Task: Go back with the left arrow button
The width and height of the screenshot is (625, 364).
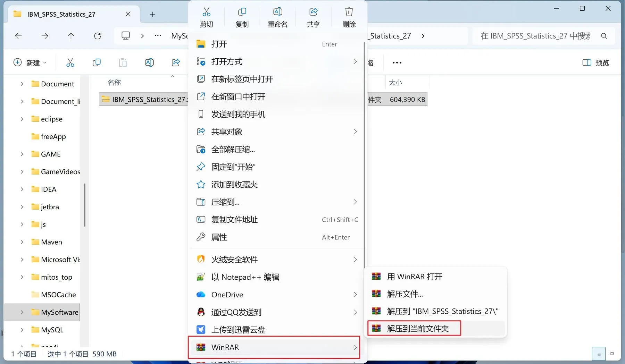Action: tap(18, 36)
